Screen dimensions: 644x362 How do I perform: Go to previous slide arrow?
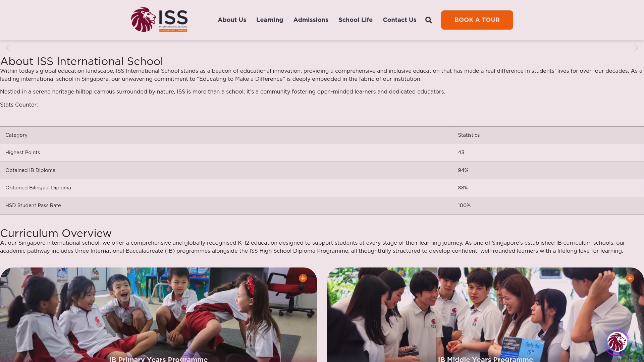point(8,48)
